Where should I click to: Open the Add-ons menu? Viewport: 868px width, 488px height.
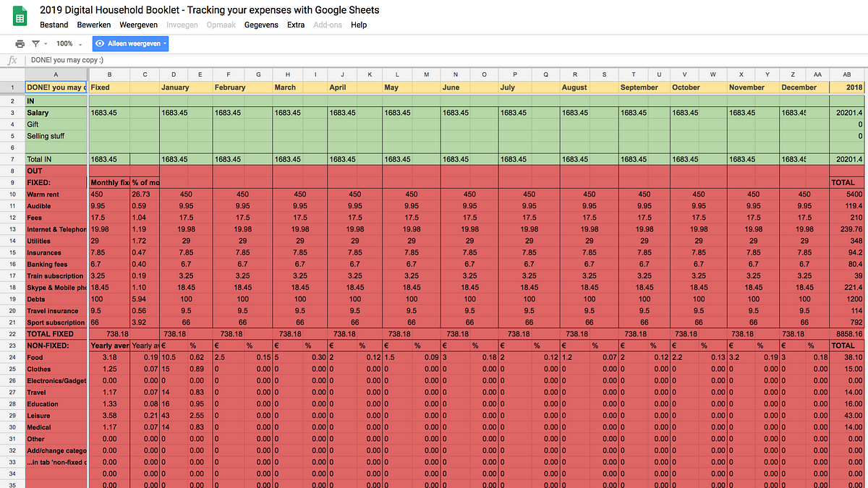[328, 25]
